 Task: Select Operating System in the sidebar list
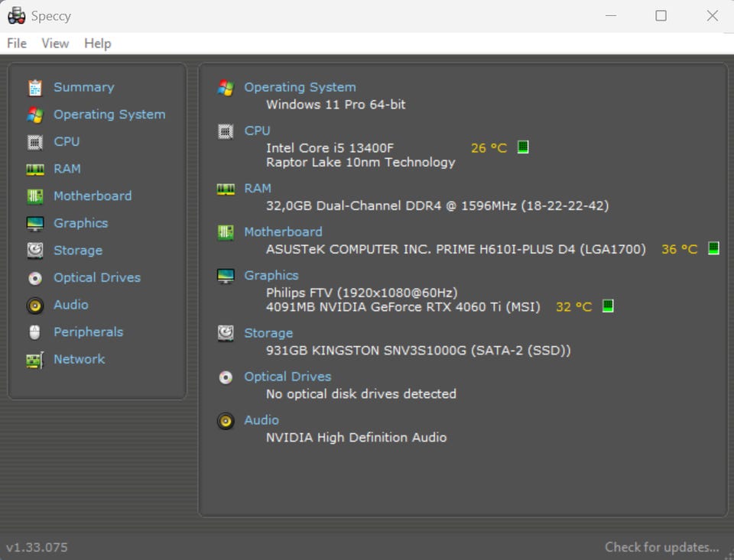[109, 115]
